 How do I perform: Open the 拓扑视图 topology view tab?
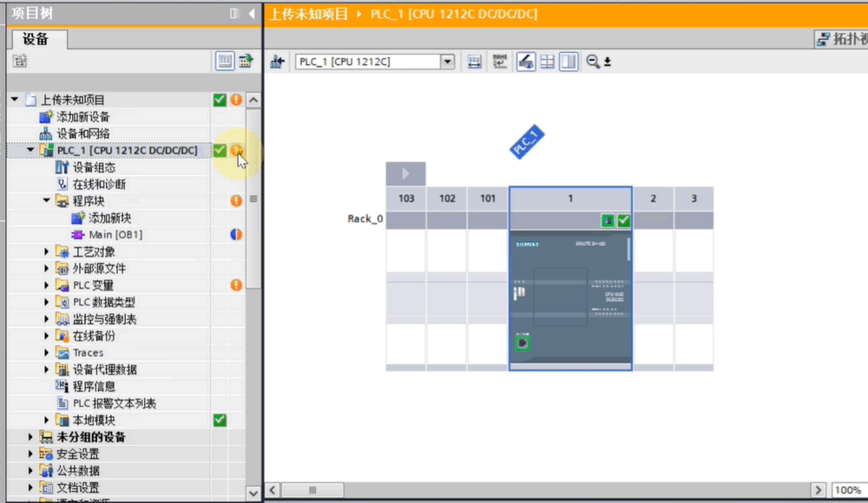[x=842, y=39]
